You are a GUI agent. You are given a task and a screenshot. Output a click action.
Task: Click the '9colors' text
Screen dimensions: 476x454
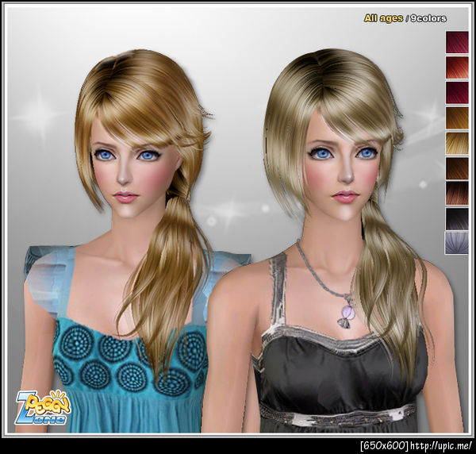coord(428,18)
